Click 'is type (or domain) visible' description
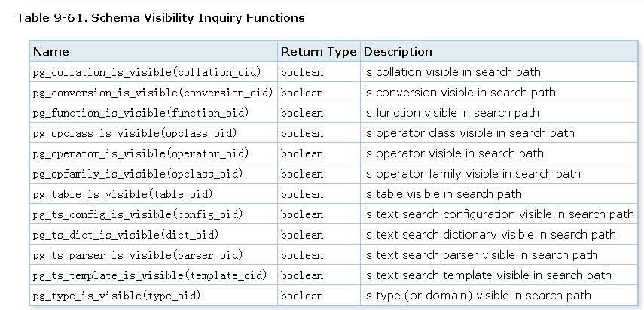Image resolution: width=644 pixels, height=310 pixels. click(x=478, y=296)
